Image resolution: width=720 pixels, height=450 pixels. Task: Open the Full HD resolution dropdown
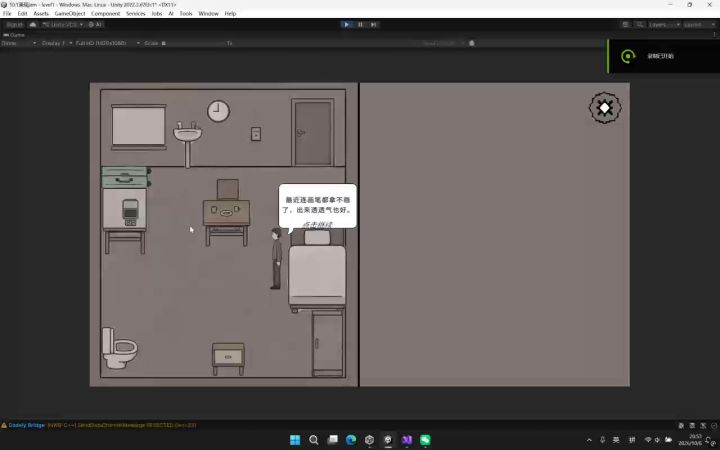point(107,43)
